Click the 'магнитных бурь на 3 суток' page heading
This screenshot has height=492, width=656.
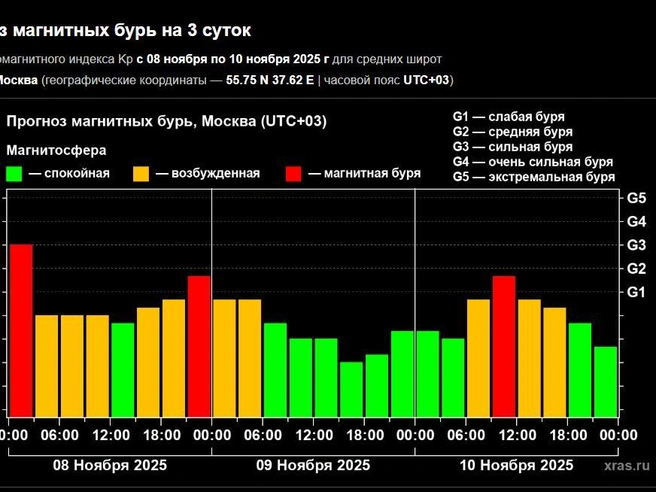[132, 31]
